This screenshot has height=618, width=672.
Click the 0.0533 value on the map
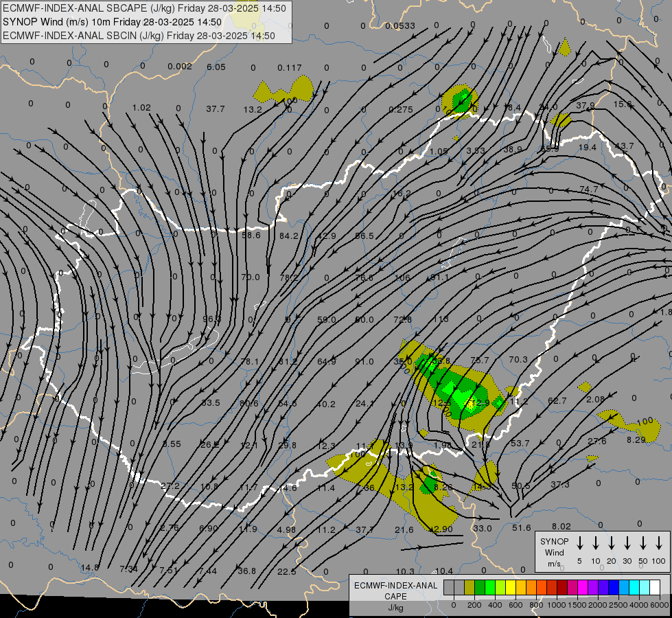point(400,25)
